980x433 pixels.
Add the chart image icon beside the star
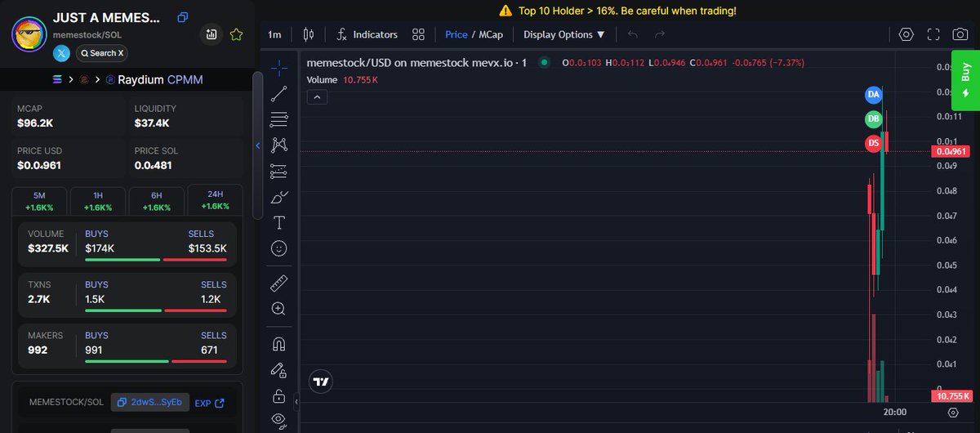pos(212,34)
